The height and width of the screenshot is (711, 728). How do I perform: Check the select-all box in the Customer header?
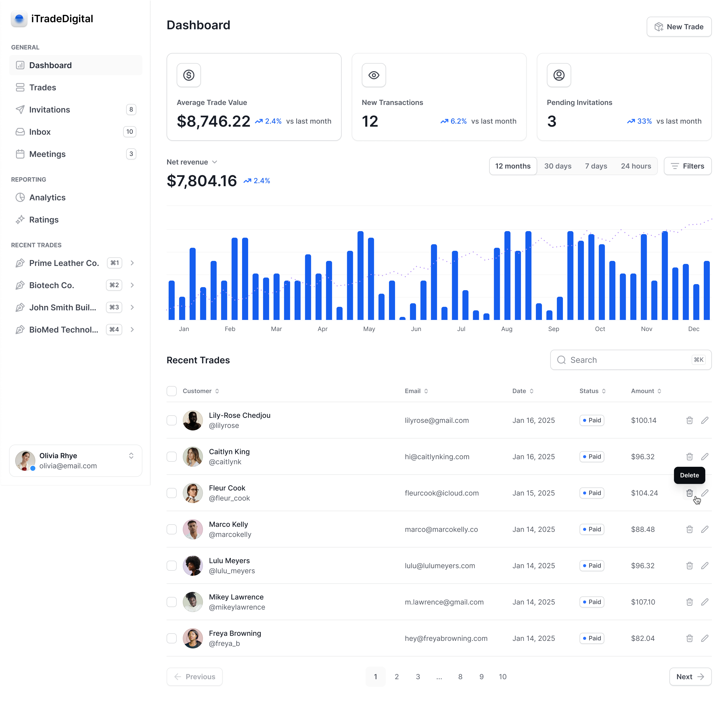tap(171, 391)
